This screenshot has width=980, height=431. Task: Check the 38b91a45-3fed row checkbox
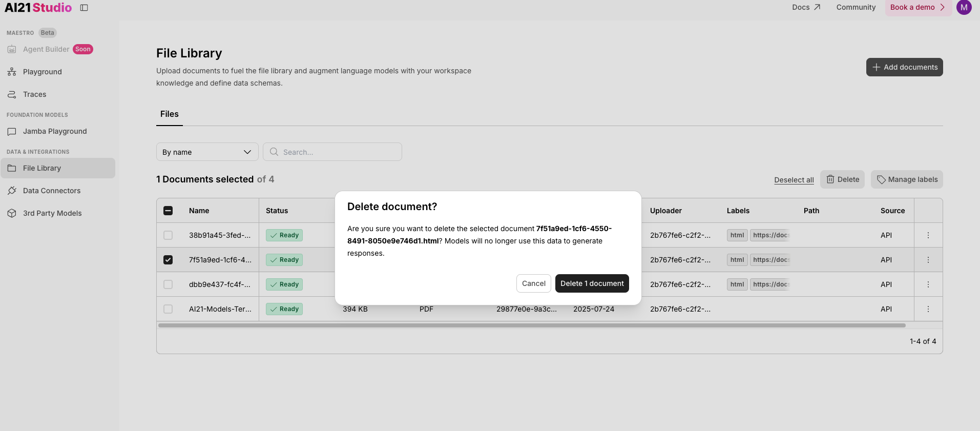[168, 235]
